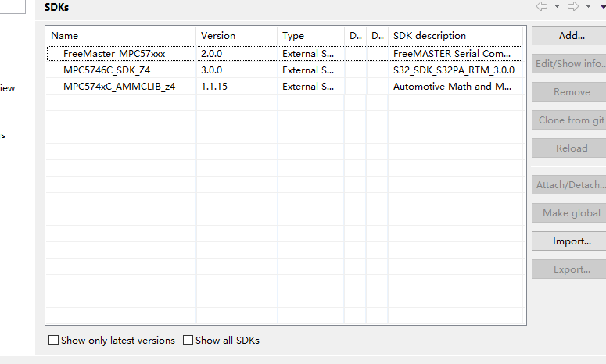Select the MPC574xC_AMMCLIB_z4 row
Screen dimensions: 606x364
pyautogui.click(x=285, y=87)
